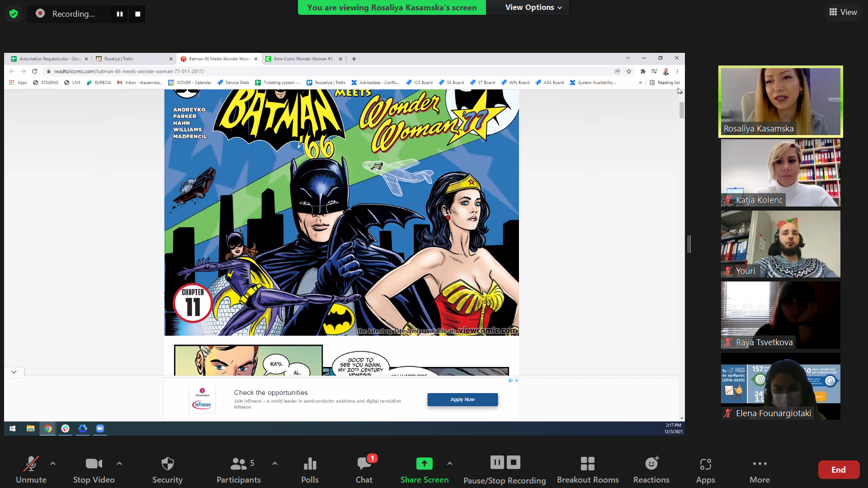Select Elena Founargiotaki video thumbnail
This screenshot has width=868, height=488.
(780, 386)
